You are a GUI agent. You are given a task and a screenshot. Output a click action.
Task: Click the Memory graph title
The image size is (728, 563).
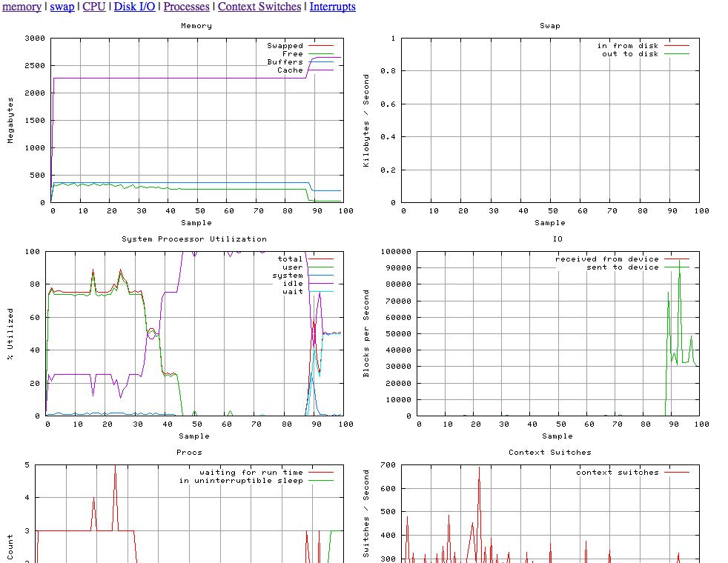[x=196, y=26]
